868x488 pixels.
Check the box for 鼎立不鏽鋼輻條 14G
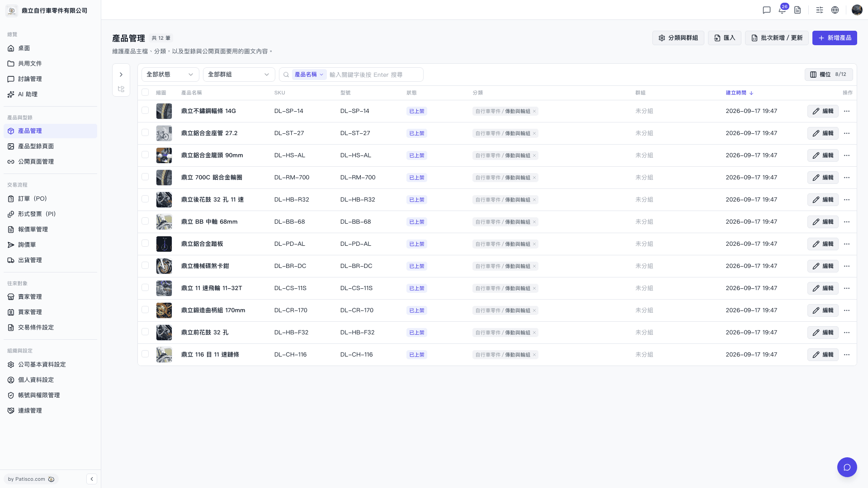(145, 110)
